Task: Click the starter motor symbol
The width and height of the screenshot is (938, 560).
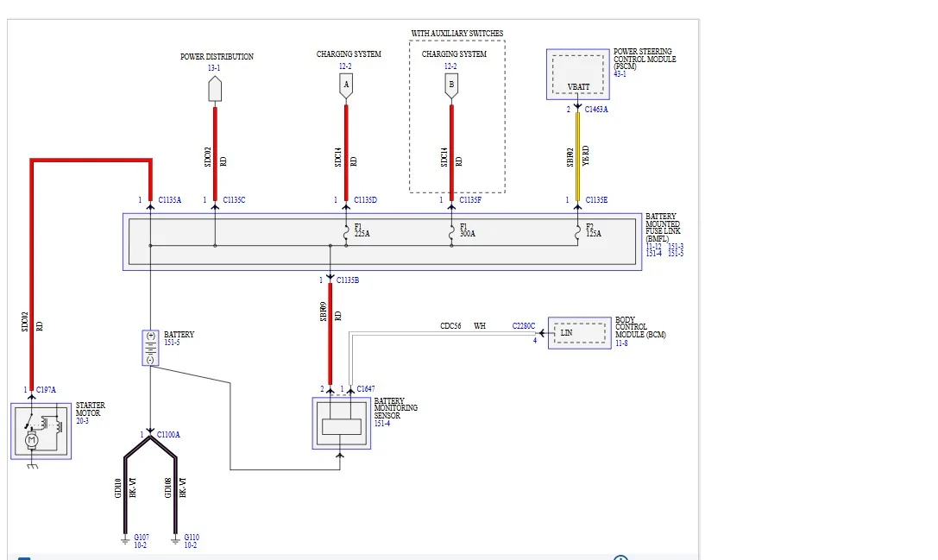Action: pos(41,431)
